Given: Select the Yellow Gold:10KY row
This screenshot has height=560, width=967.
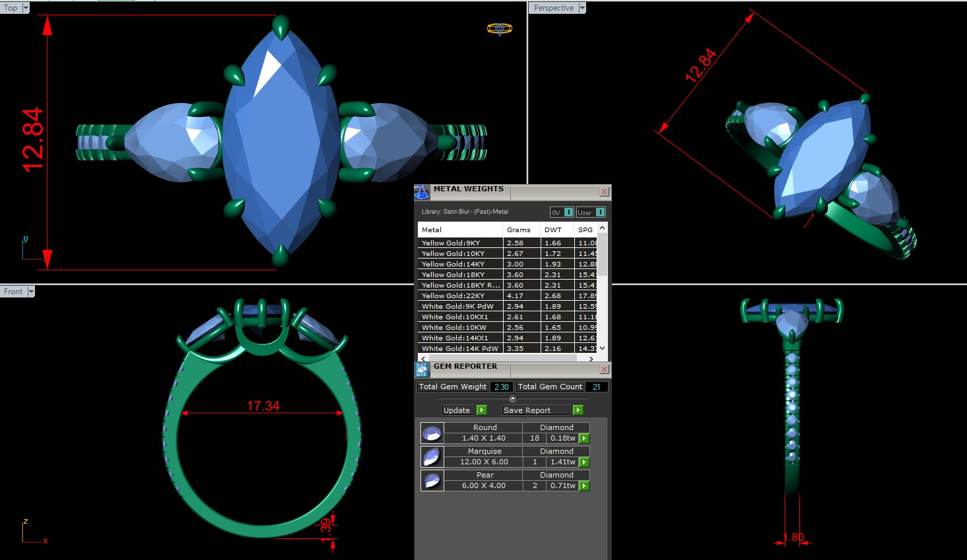Looking at the screenshot, I should [508, 253].
